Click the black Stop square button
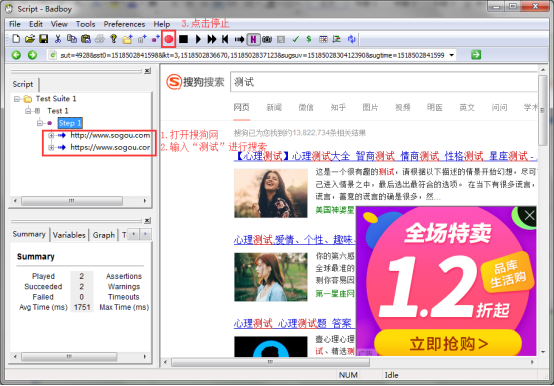This screenshot has height=386, width=554. [x=183, y=39]
